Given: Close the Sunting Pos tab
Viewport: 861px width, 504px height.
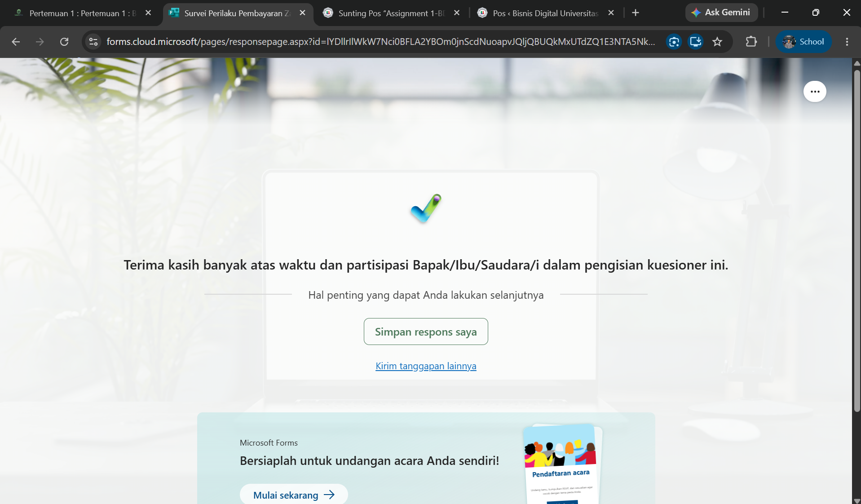Looking at the screenshot, I should (457, 13).
